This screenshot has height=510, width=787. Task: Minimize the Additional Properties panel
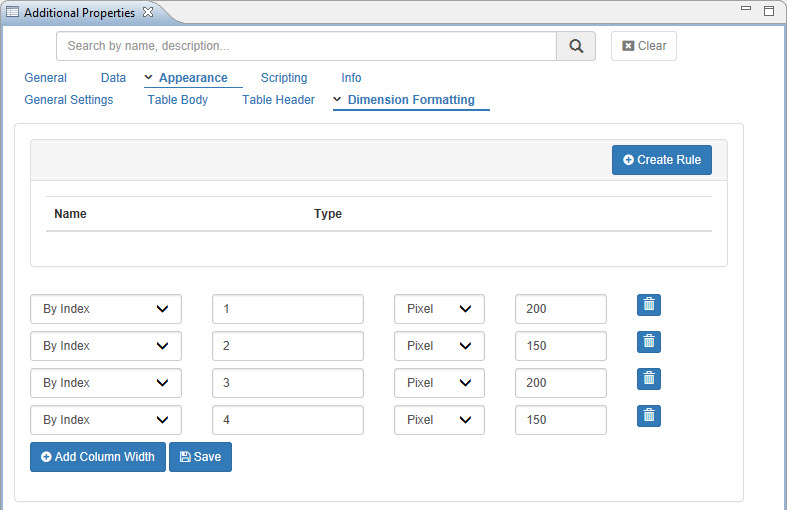coord(746,10)
